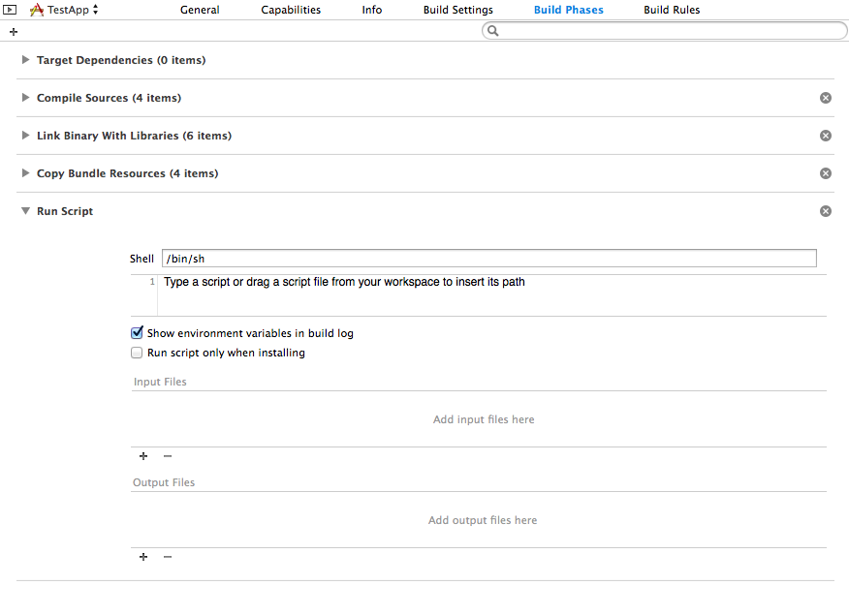The width and height of the screenshot is (849, 616).
Task: Delete the Compile Sources phase
Action: click(826, 98)
